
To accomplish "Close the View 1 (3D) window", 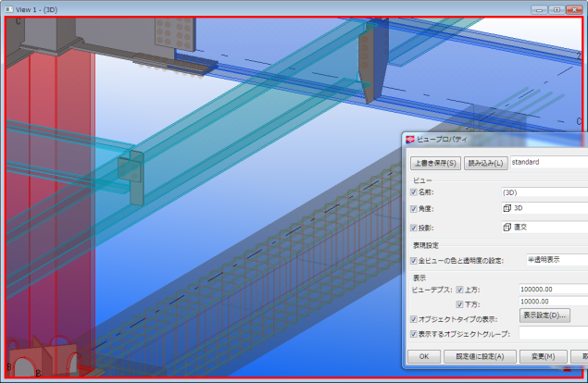I will pyautogui.click(x=574, y=7).
